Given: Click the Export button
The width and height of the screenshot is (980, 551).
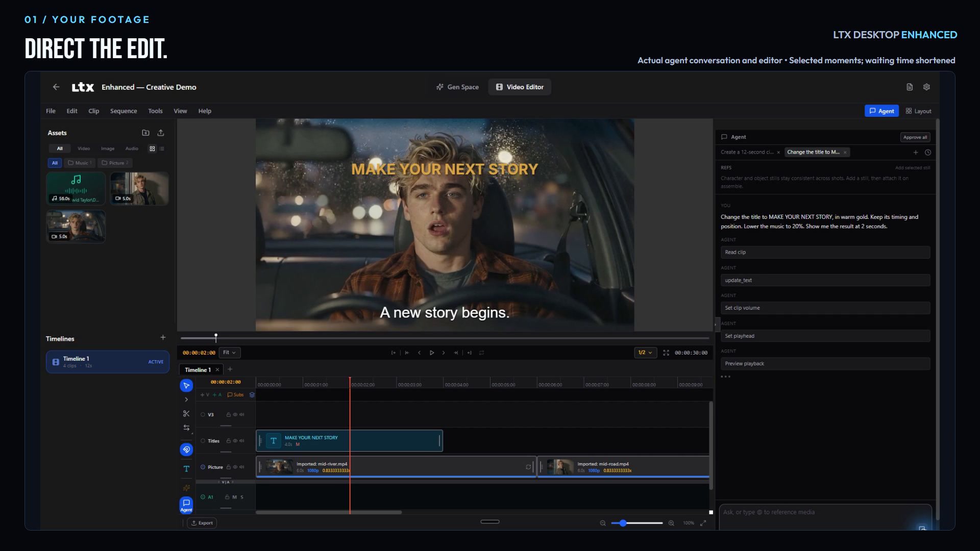Looking at the screenshot, I should [202, 523].
